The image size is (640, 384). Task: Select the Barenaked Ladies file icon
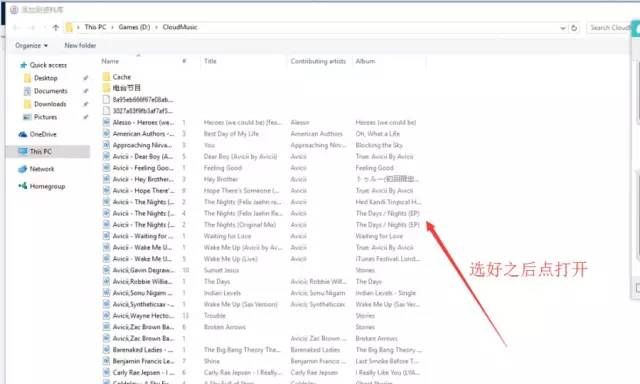107,350
